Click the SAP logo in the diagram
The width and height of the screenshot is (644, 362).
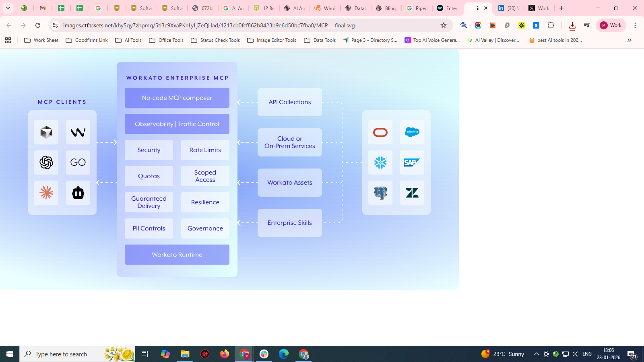[412, 162]
